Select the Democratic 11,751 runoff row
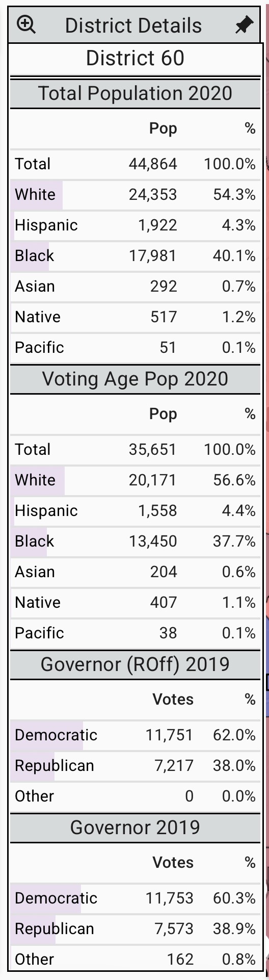Viewport: 269px width, 980px height. [135, 735]
